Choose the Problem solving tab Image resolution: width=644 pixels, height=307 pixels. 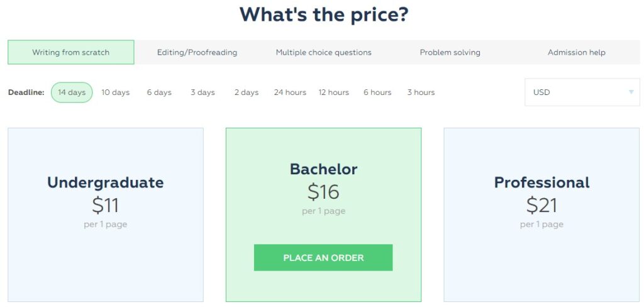click(450, 52)
